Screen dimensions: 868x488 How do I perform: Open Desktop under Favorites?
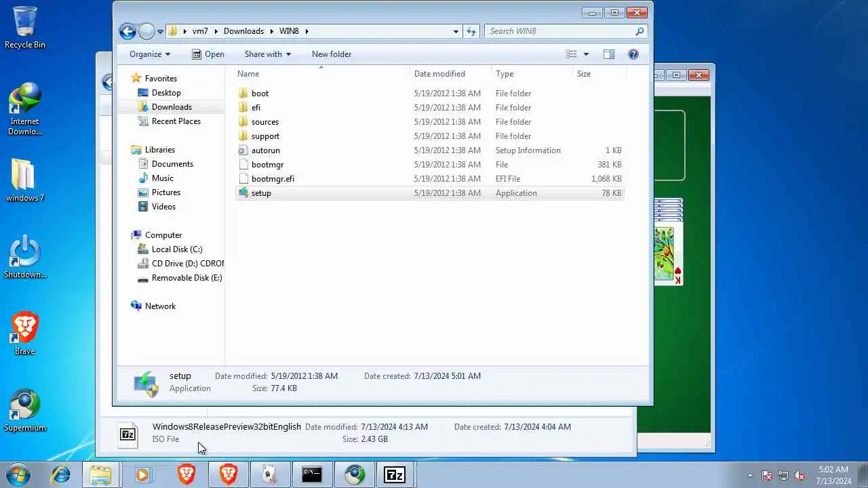click(166, 93)
